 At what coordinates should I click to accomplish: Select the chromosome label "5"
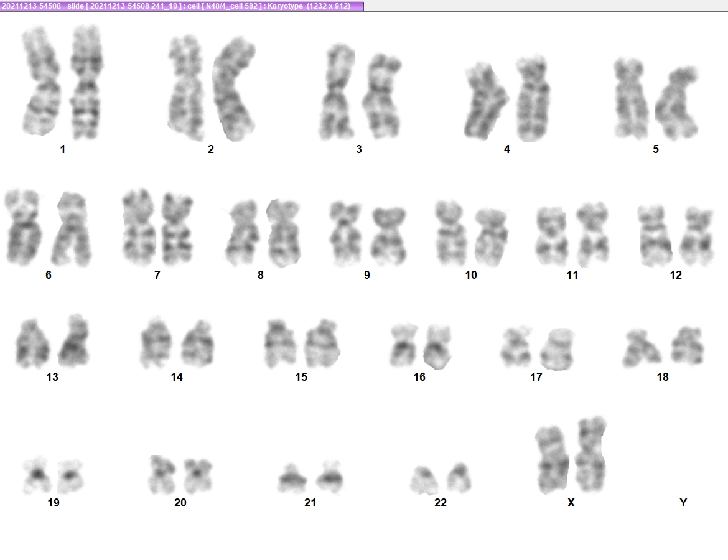tap(656, 149)
